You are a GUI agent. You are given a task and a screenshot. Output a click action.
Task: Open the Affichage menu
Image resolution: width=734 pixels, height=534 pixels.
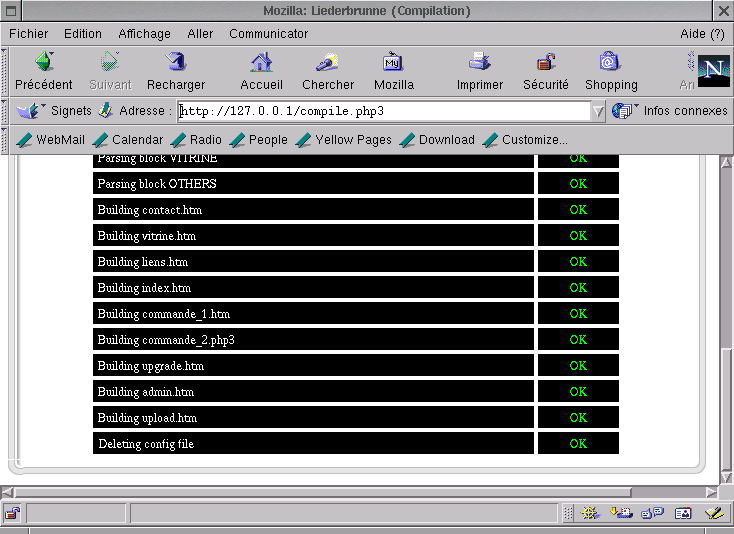point(144,34)
